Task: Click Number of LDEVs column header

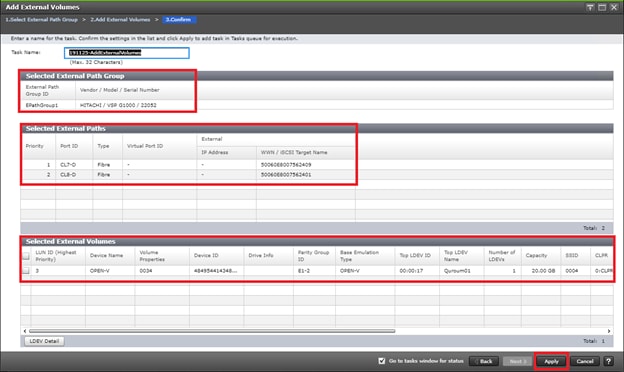Action: (502, 255)
